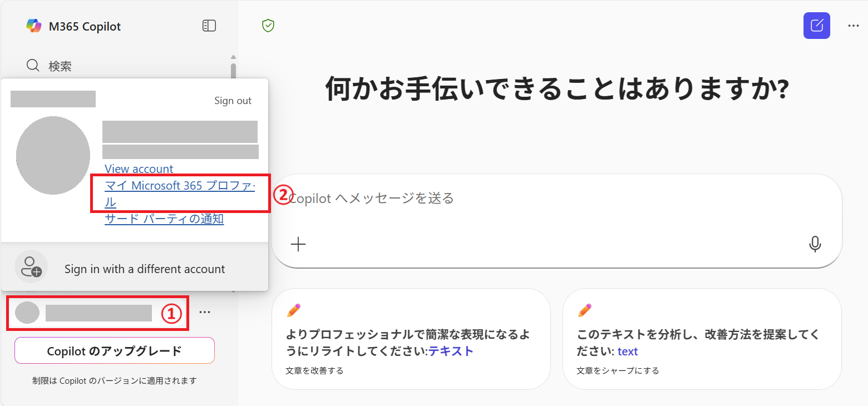
Task: Select the 文章をシャープにする prompt card
Action: [702, 339]
